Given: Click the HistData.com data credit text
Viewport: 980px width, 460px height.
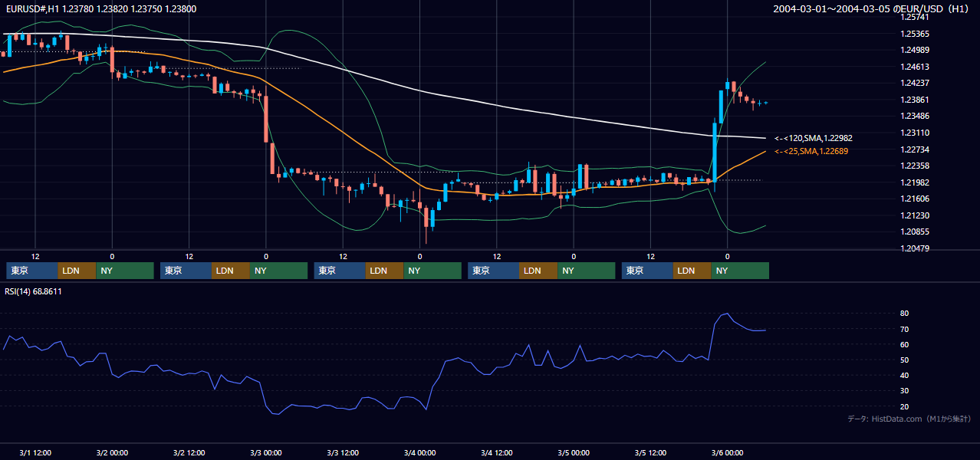Looking at the screenshot, I should pos(909,419).
